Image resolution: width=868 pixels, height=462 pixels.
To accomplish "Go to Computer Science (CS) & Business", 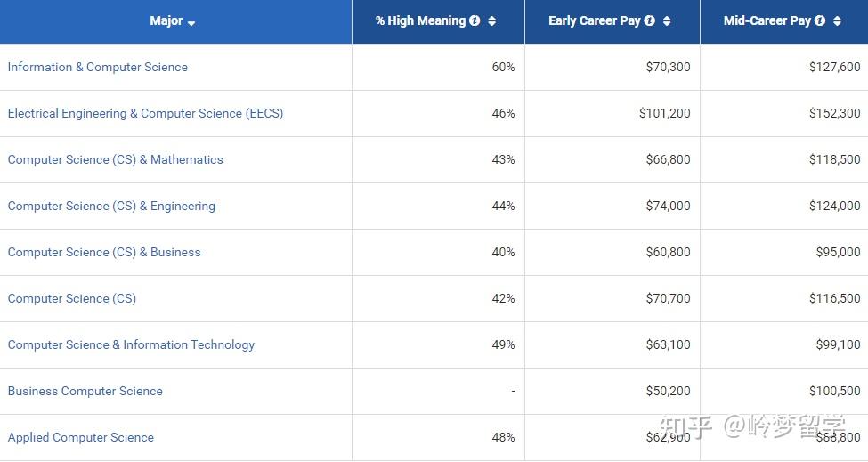I will pos(104,252).
